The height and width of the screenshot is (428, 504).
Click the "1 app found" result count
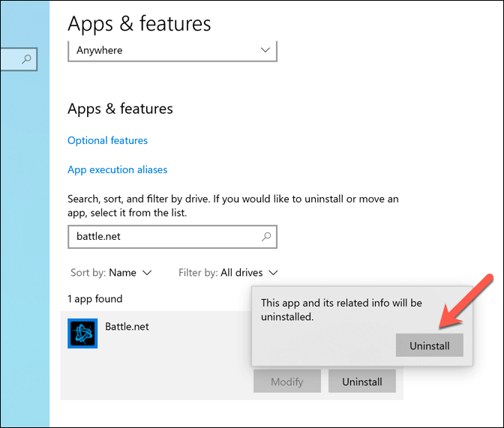click(x=94, y=299)
